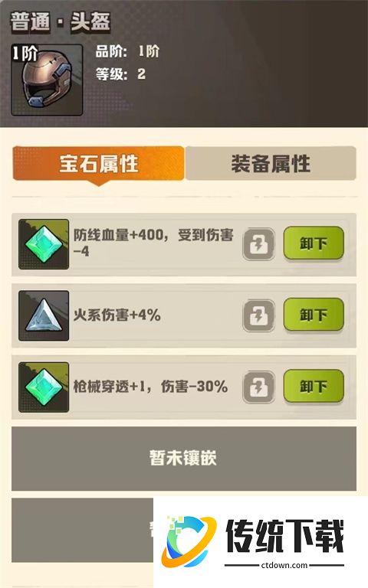This screenshot has height=588, width=368.
Task: Switch to the 宝石属性 tab
Action: (x=98, y=164)
